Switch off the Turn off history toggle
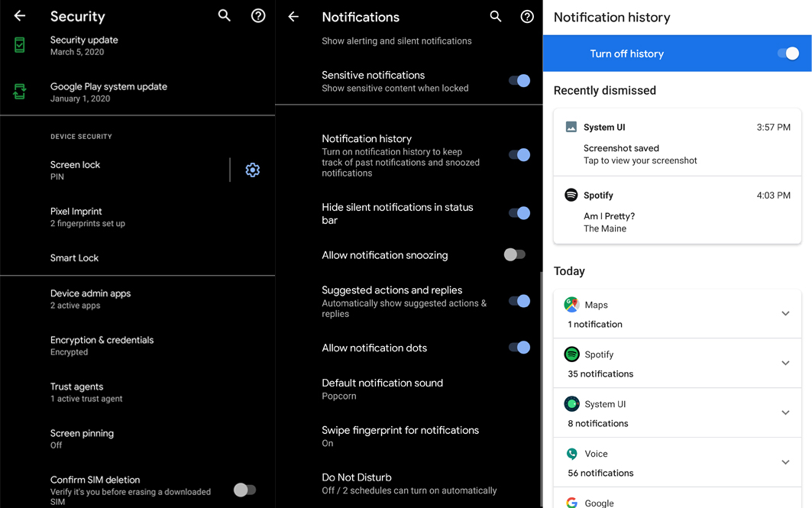812x508 pixels. [x=788, y=53]
